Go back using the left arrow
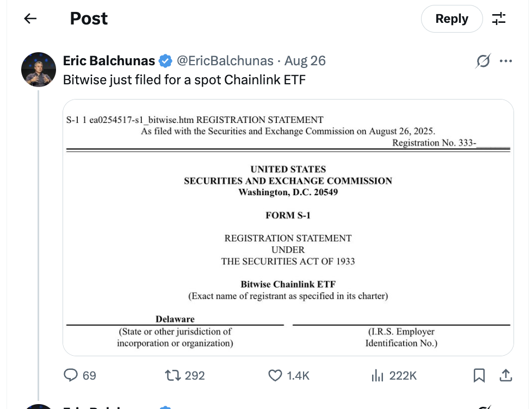 pyautogui.click(x=30, y=18)
